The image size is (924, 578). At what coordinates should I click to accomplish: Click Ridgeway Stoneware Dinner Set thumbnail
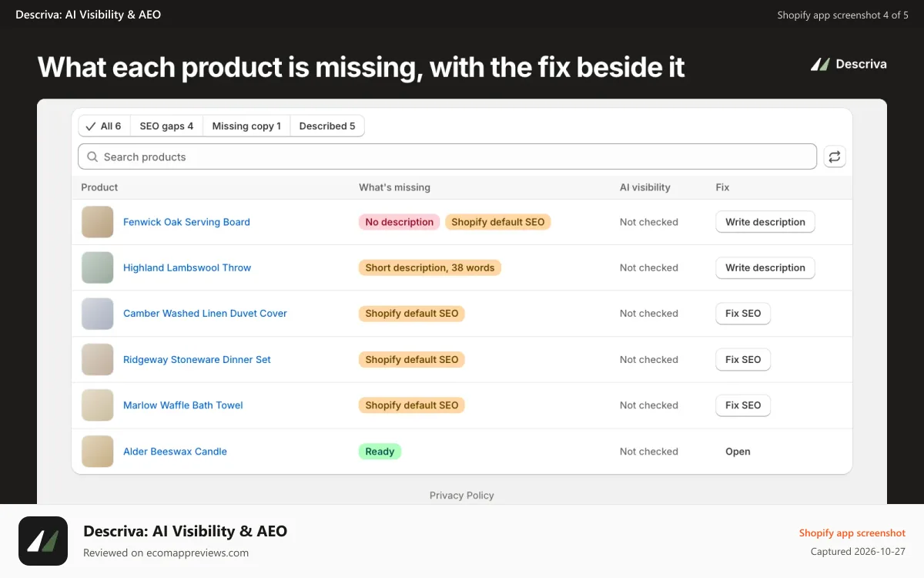coord(98,359)
